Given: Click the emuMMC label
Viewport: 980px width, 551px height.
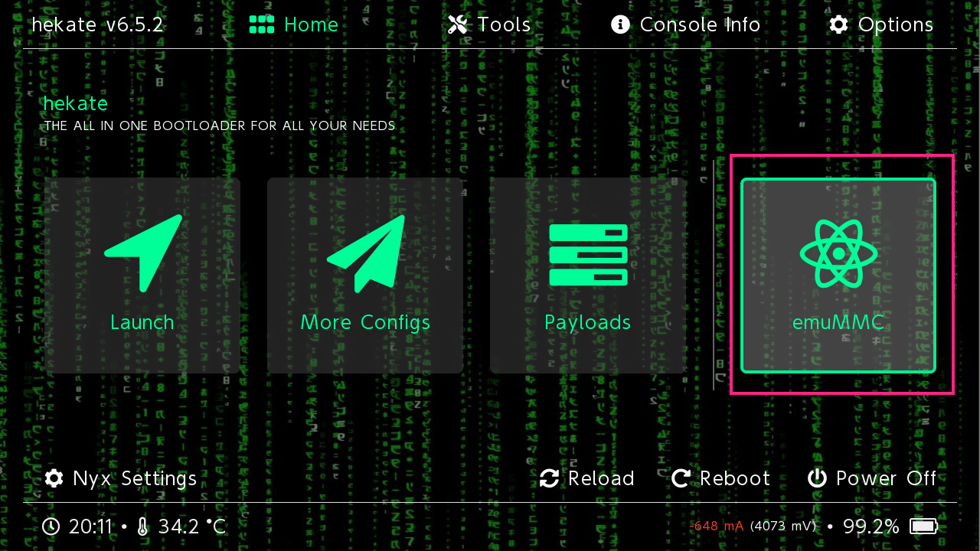Looking at the screenshot, I should [x=838, y=322].
